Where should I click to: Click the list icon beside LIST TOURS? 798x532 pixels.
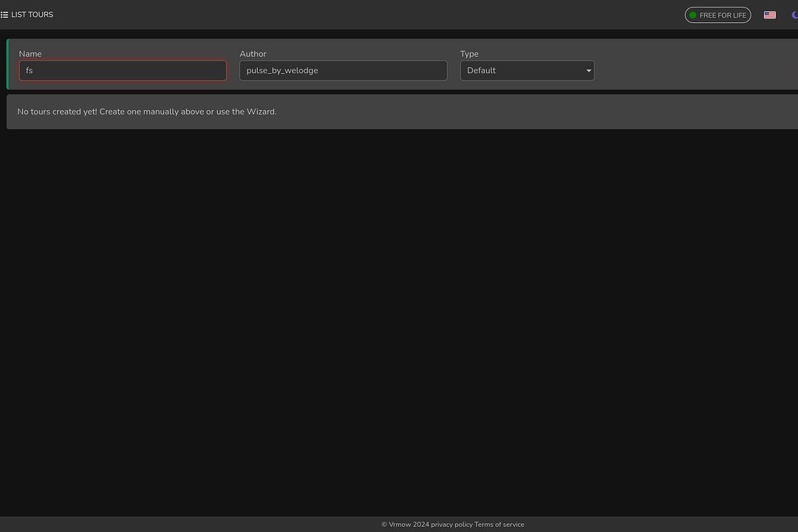click(x=4, y=15)
